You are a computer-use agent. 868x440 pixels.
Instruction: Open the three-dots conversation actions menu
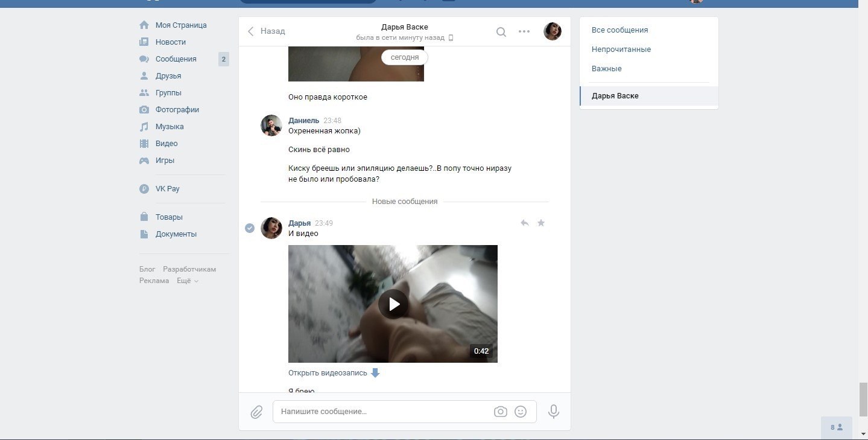(x=524, y=31)
